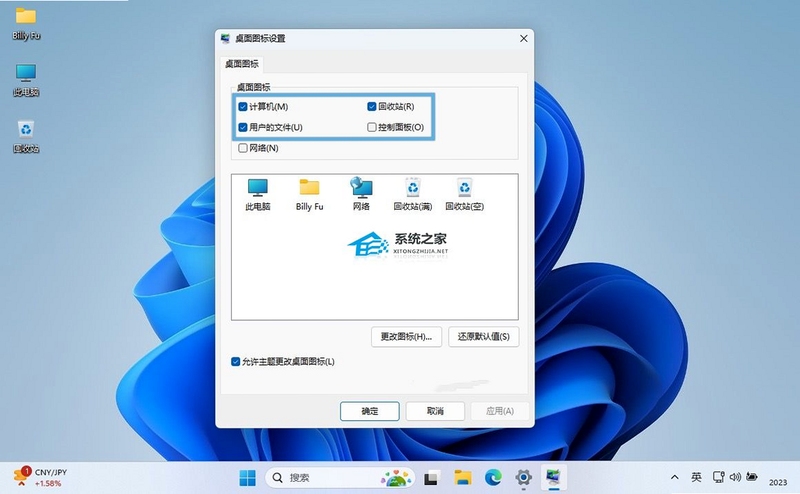Click the 更改图标(H)... button
800x494 pixels.
point(406,337)
